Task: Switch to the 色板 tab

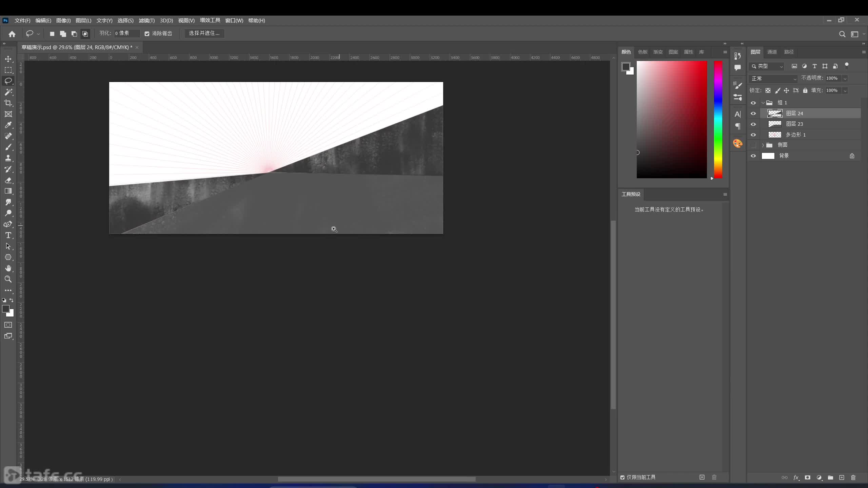Action: pos(643,52)
